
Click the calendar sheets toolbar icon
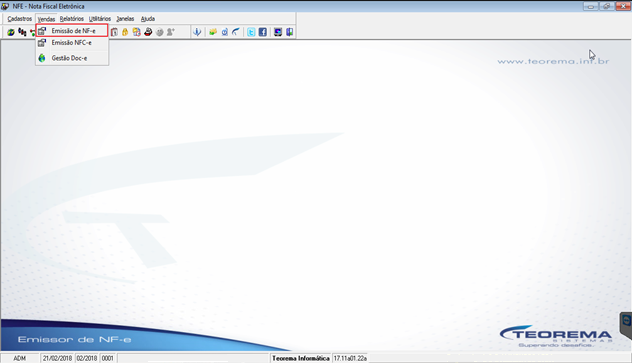137,32
